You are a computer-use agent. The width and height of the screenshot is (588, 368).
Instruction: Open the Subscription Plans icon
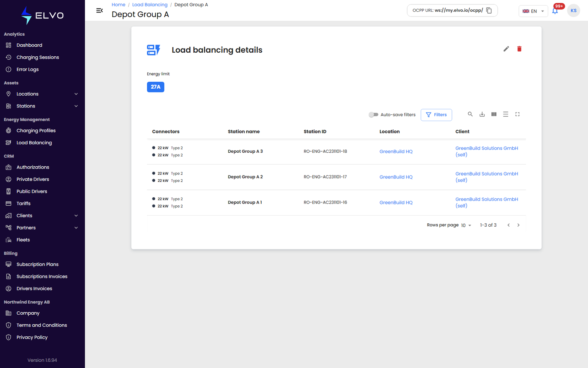point(8,264)
